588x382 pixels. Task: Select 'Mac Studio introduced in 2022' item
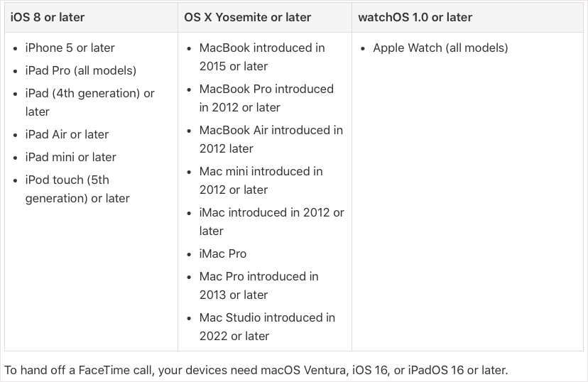(267, 327)
